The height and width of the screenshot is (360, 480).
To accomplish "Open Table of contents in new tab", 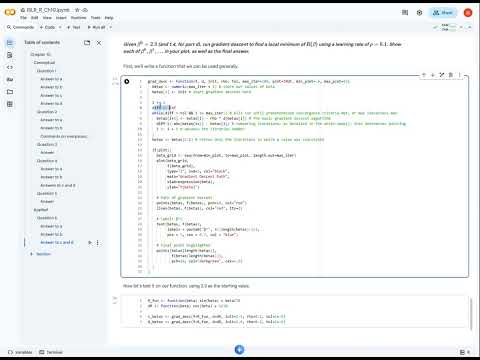I will point(87,43).
